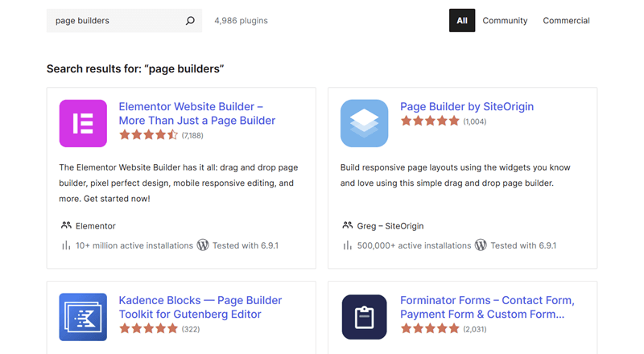Click the Elementor author name
644x354 pixels.
click(x=95, y=226)
